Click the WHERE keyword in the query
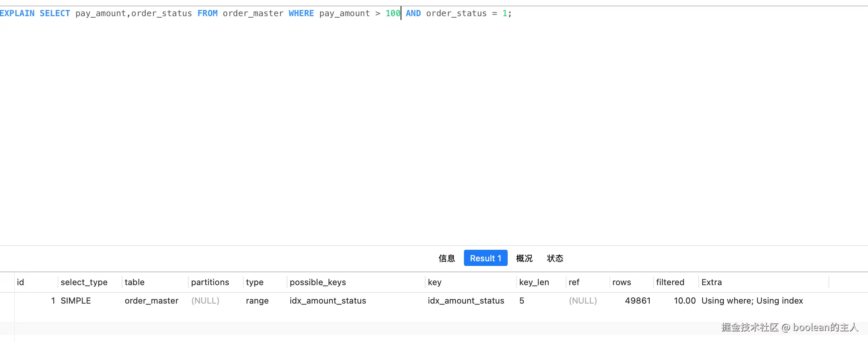The height and width of the screenshot is (342, 868). [301, 13]
